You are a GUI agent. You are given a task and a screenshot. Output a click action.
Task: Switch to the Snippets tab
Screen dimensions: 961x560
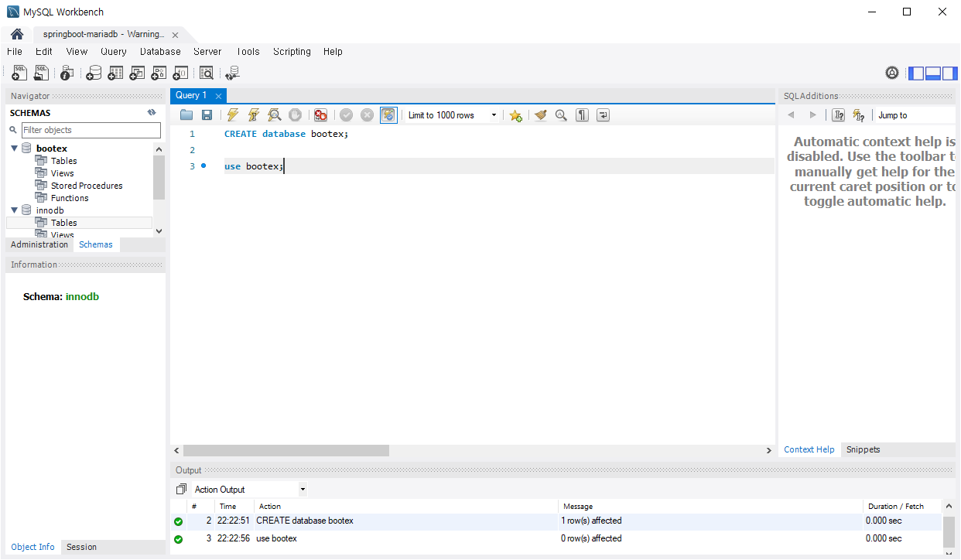coord(864,449)
